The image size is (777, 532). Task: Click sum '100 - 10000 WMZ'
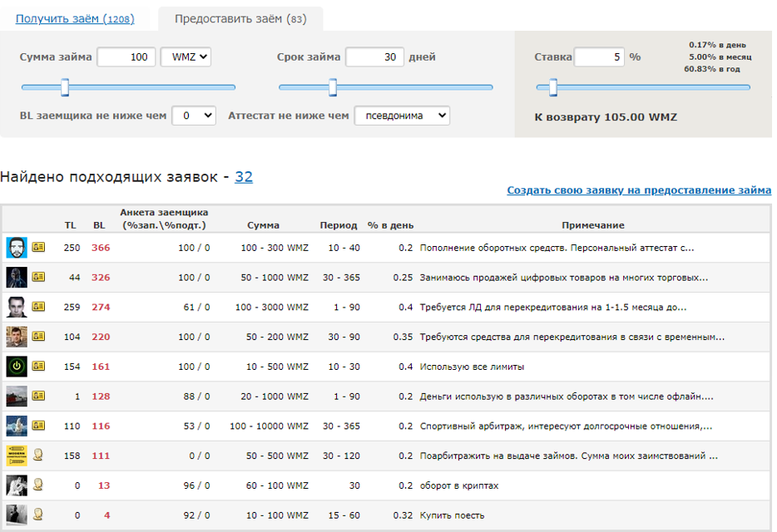pos(269,426)
